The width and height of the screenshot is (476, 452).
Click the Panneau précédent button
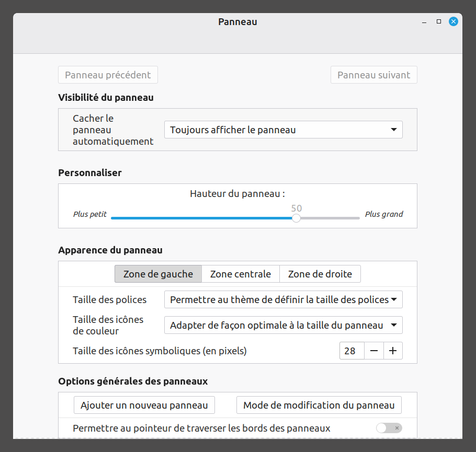[108, 75]
